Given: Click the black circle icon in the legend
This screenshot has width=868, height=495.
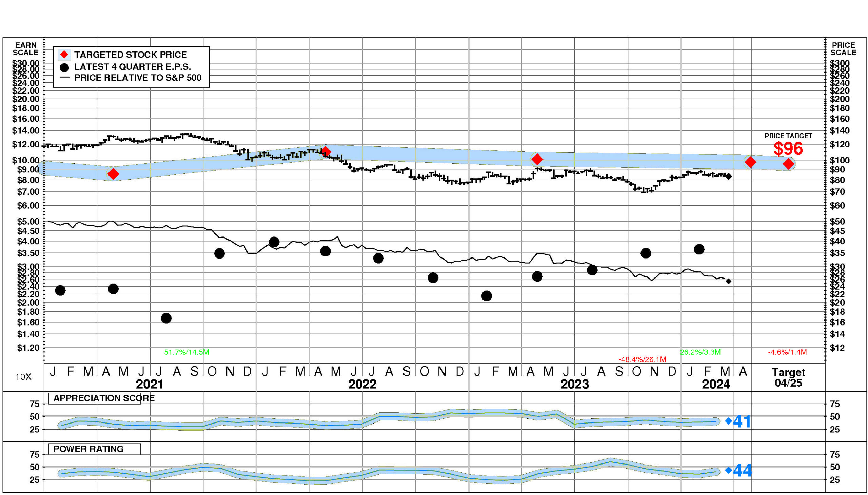Looking at the screenshot, I should [x=64, y=67].
